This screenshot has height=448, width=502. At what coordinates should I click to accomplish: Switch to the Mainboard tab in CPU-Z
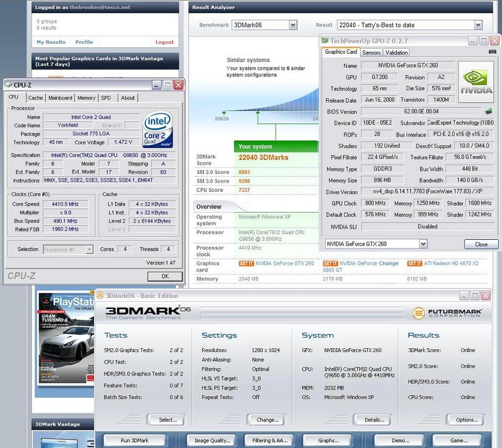coord(60,98)
